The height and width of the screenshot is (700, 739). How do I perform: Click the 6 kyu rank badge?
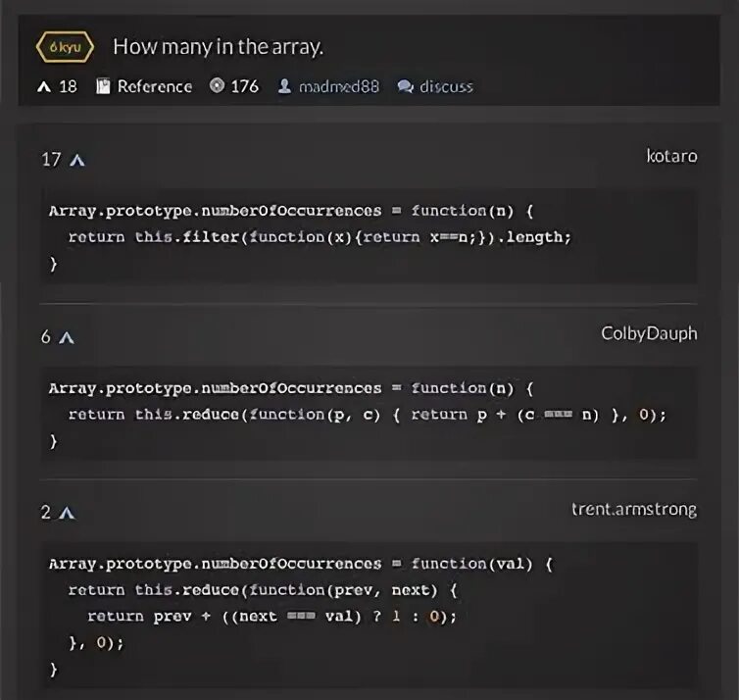(65, 47)
